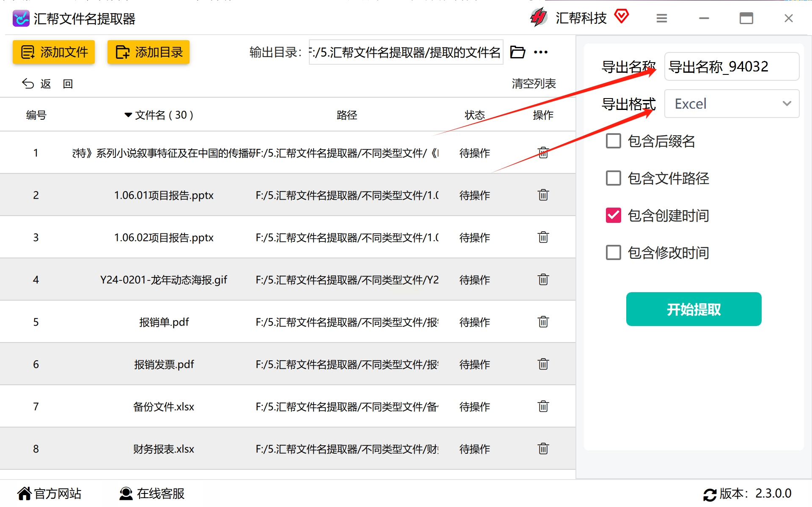
Task: Open the 官方网站 link
Action: pyautogui.click(x=50, y=493)
